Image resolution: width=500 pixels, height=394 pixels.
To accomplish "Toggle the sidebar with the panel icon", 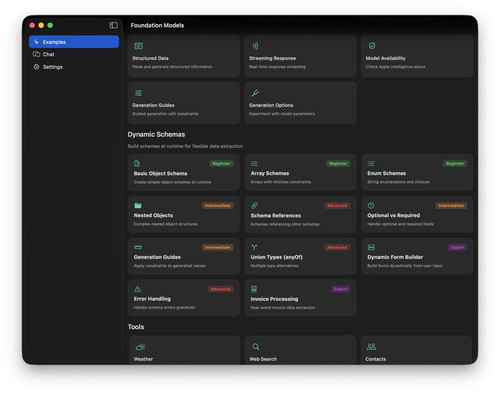I will click(113, 25).
